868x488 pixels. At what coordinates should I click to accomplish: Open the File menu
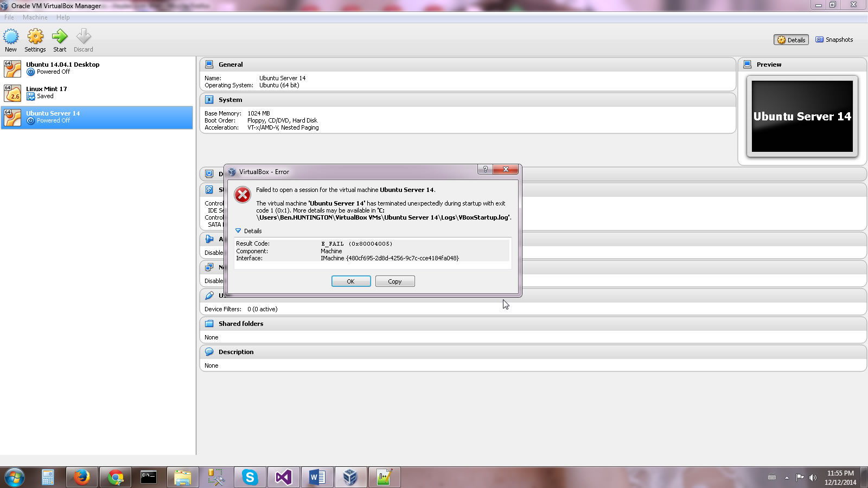click(9, 17)
